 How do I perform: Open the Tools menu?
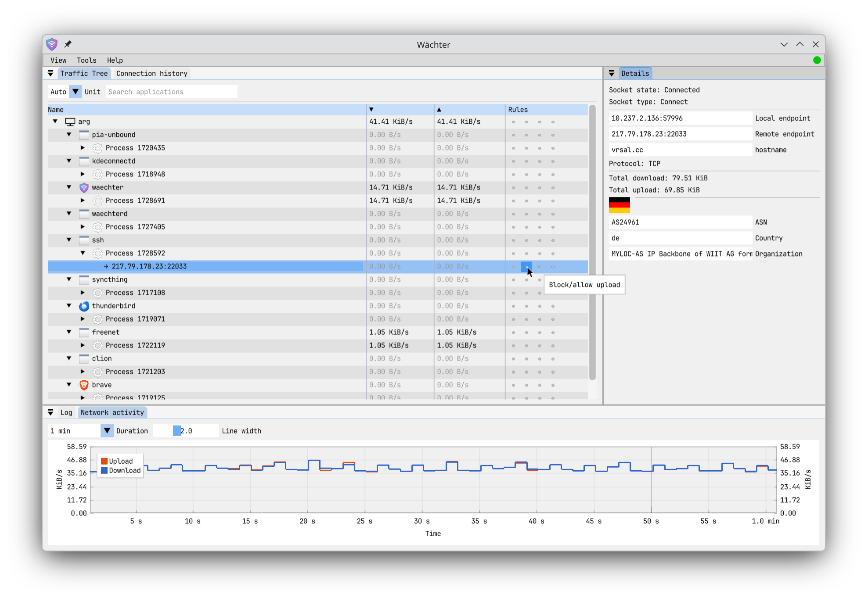coord(86,61)
